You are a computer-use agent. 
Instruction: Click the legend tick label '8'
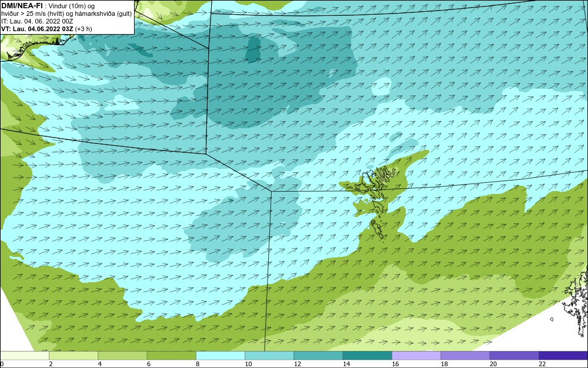point(198,364)
